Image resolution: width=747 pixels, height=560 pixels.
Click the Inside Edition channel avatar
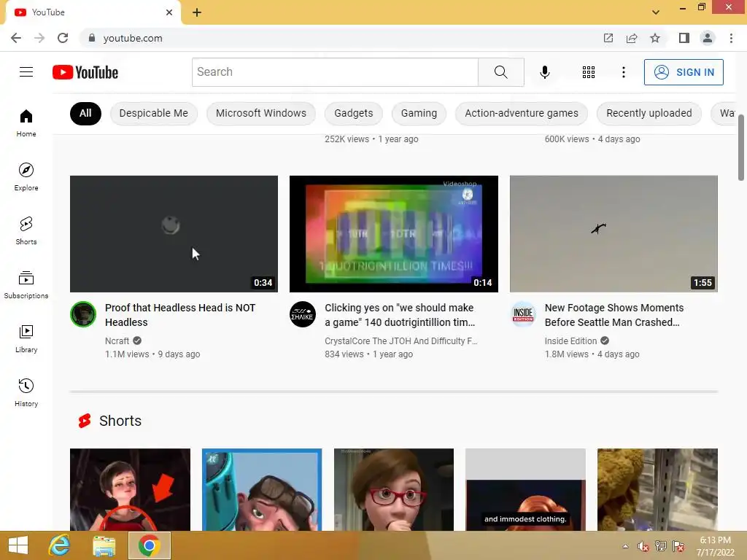[x=522, y=314]
